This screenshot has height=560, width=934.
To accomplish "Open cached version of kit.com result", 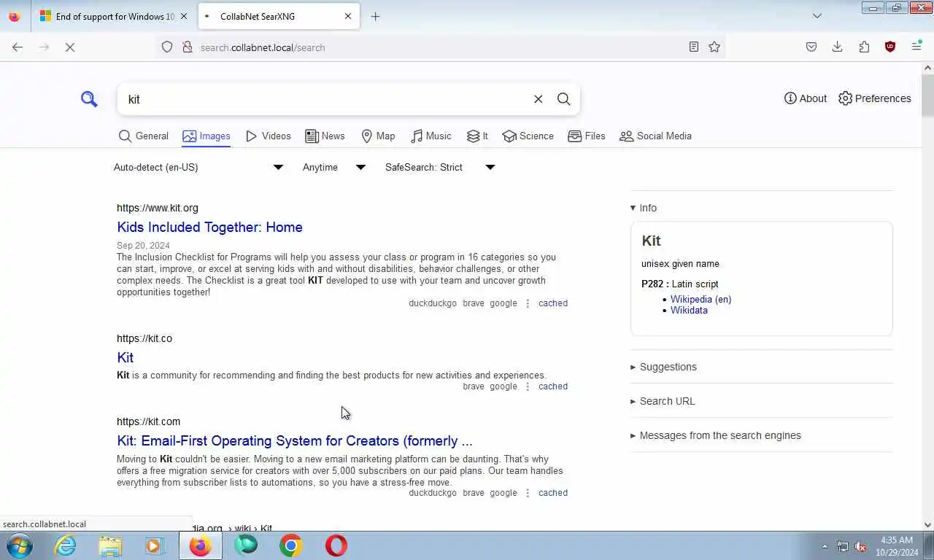I will [553, 493].
